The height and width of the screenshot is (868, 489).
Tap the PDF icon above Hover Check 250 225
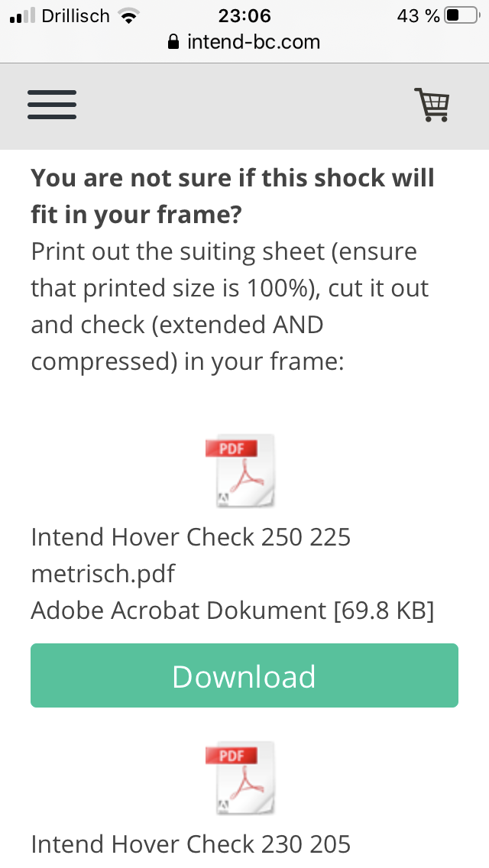click(x=240, y=471)
